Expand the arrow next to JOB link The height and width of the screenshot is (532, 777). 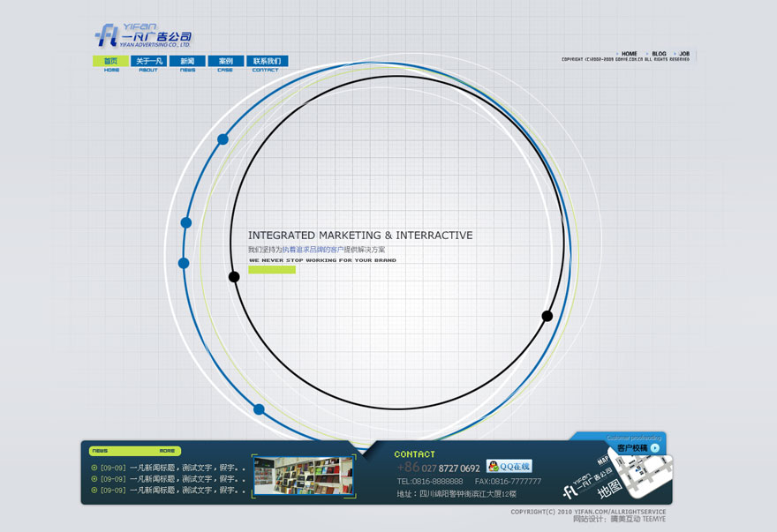(675, 54)
